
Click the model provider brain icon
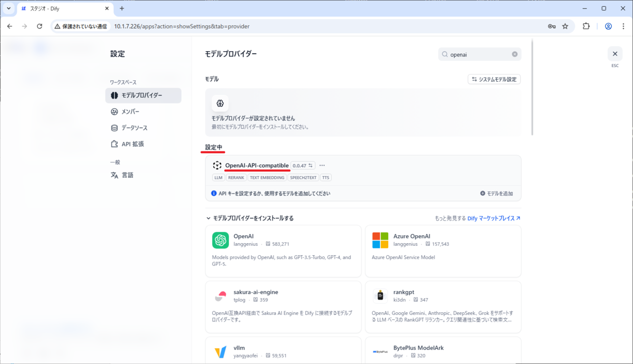[220, 103]
